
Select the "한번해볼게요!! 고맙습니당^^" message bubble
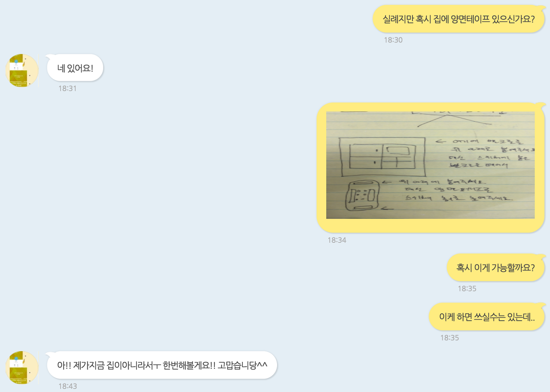[162, 365]
